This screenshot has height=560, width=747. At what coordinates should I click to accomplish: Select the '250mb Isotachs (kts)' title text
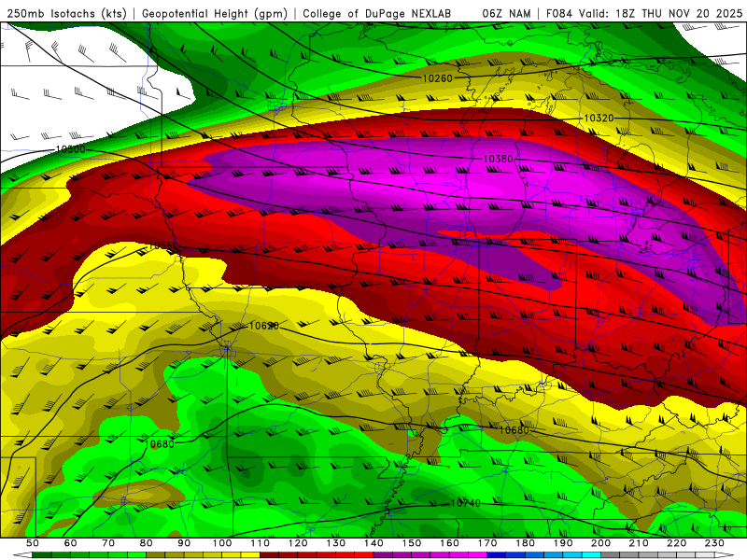(x=67, y=14)
